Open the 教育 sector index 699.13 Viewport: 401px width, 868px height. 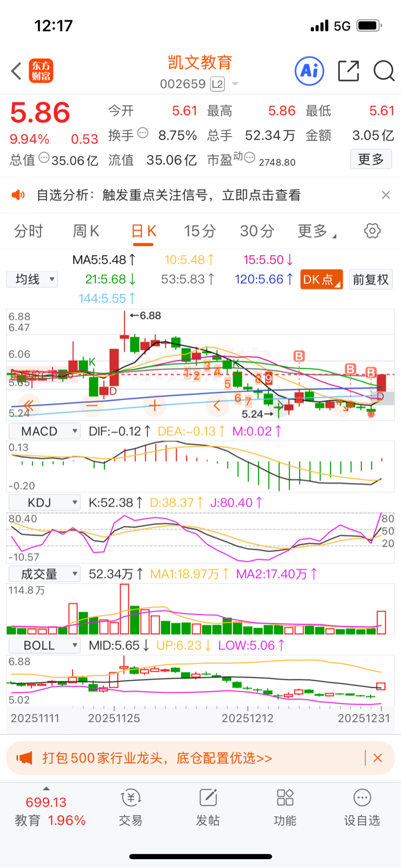(50, 811)
